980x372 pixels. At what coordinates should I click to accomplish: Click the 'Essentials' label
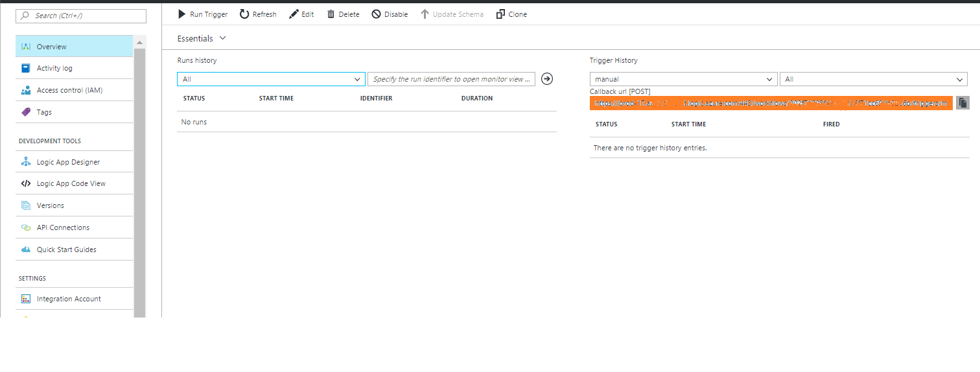pos(195,38)
